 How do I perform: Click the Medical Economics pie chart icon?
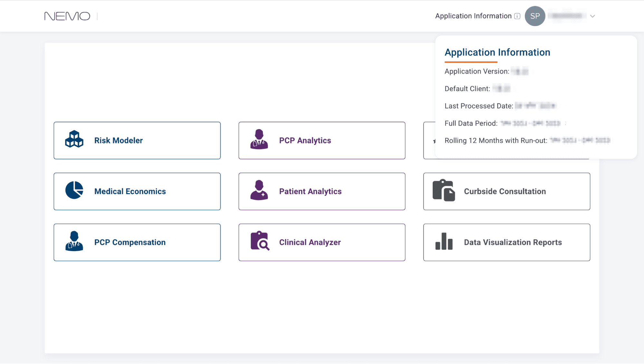[74, 190]
